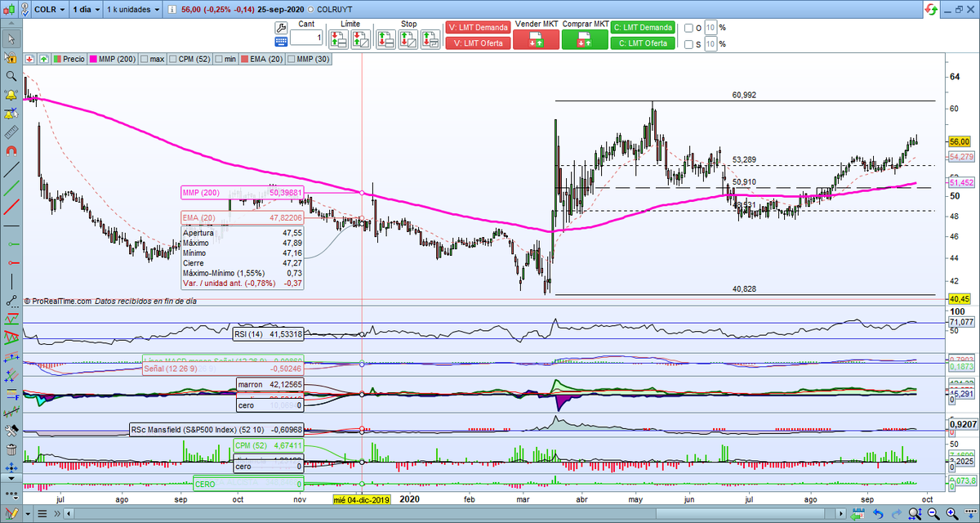
Task: Click the blue undo arrow icon
Action: 876,513
